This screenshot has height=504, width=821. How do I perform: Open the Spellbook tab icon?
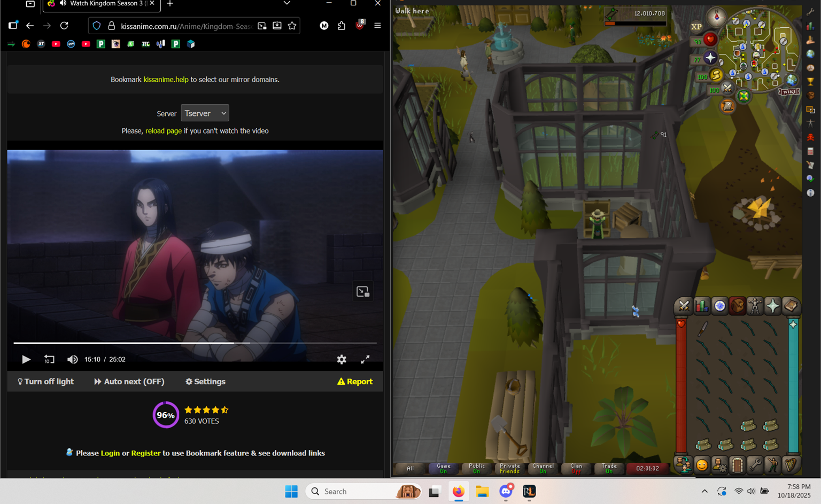(791, 306)
